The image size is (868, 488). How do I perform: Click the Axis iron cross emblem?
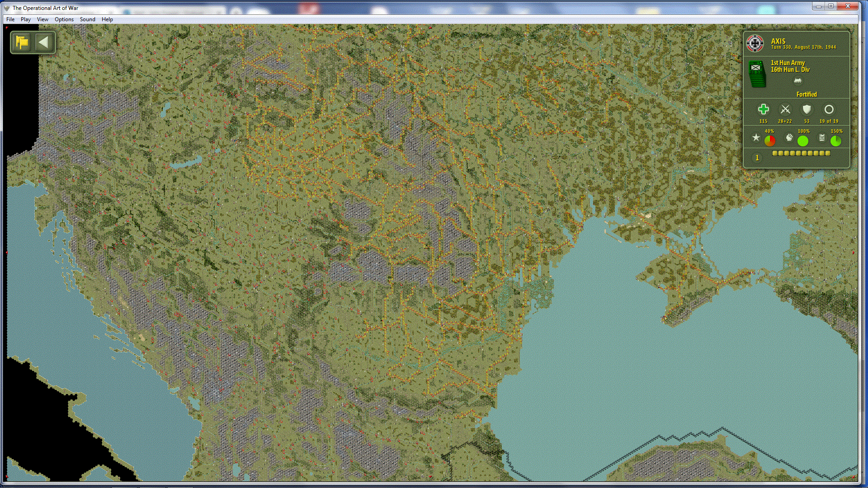(755, 43)
